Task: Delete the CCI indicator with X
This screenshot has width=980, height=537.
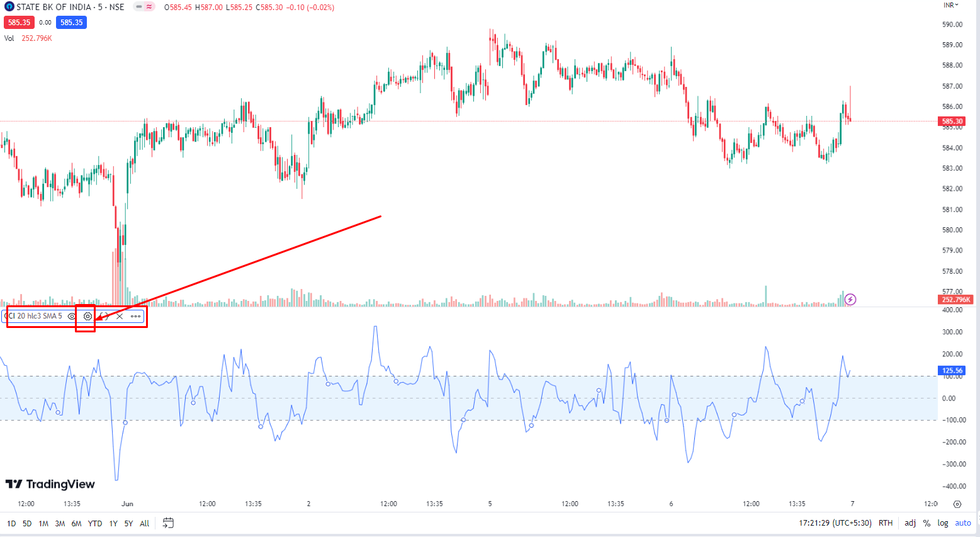Action: [x=119, y=317]
